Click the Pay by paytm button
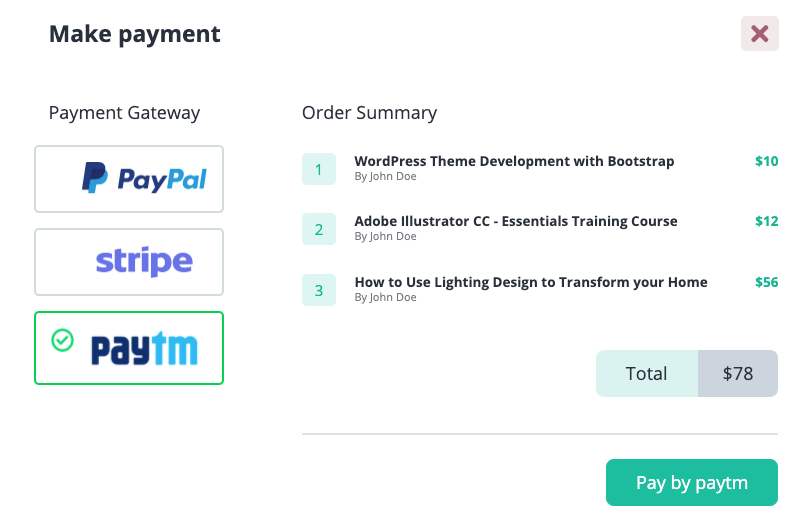Viewport: 806px width, 523px height. (x=691, y=483)
